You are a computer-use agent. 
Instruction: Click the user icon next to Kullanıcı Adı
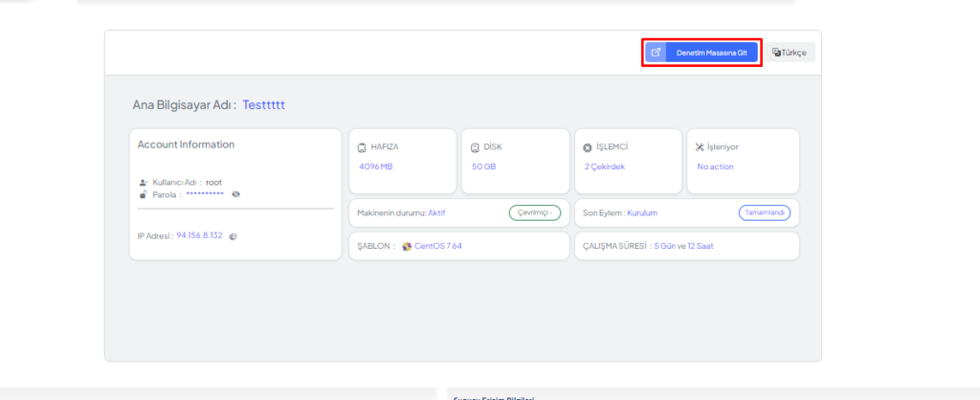tap(143, 183)
